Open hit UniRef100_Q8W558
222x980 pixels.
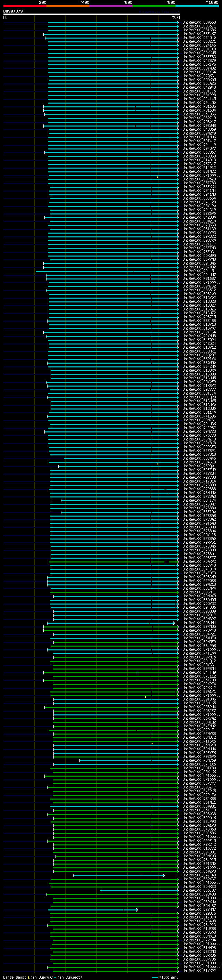click(199, 23)
